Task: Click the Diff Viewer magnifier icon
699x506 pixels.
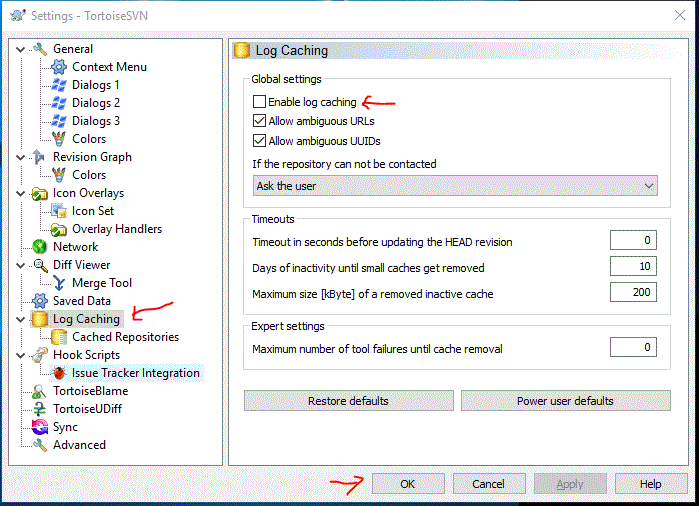Action: (40, 265)
